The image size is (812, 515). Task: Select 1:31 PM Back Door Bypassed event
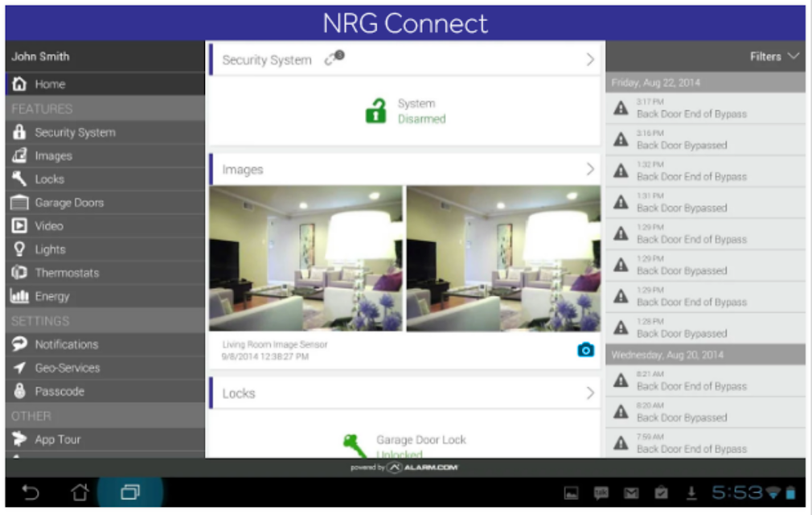705,203
